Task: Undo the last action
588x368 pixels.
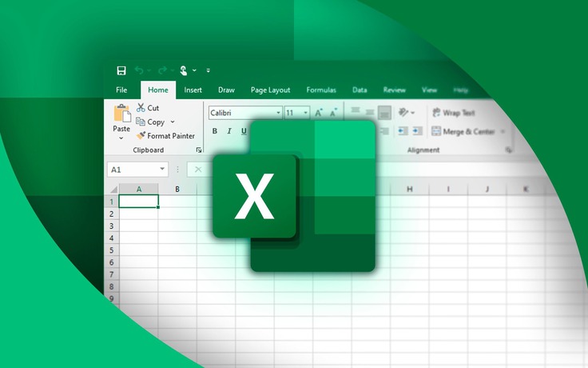Action: pos(139,70)
